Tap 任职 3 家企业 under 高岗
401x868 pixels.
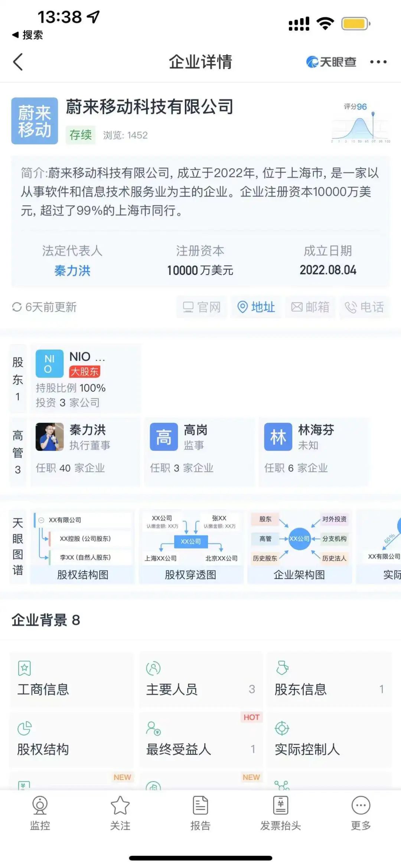tap(182, 468)
